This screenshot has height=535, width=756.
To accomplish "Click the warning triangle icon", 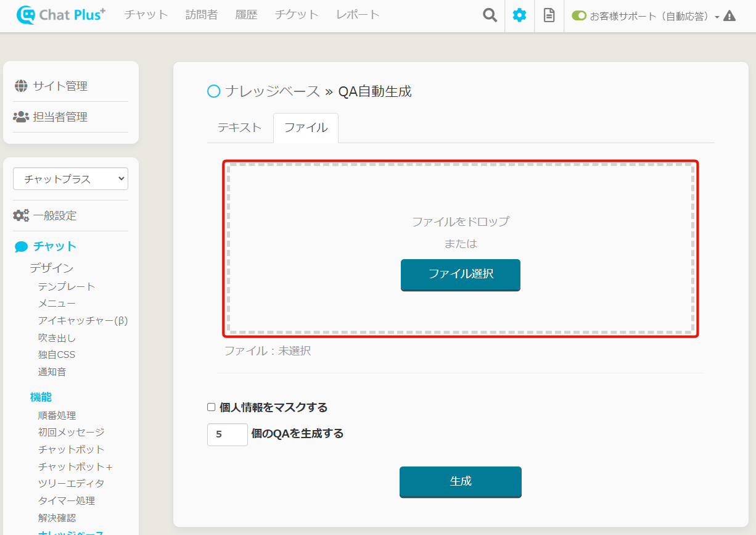I will click(x=729, y=16).
